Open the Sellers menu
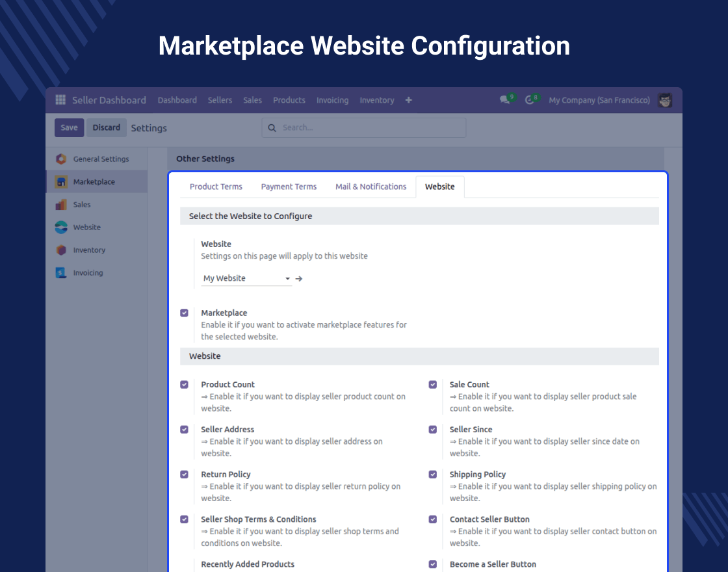 pos(220,100)
